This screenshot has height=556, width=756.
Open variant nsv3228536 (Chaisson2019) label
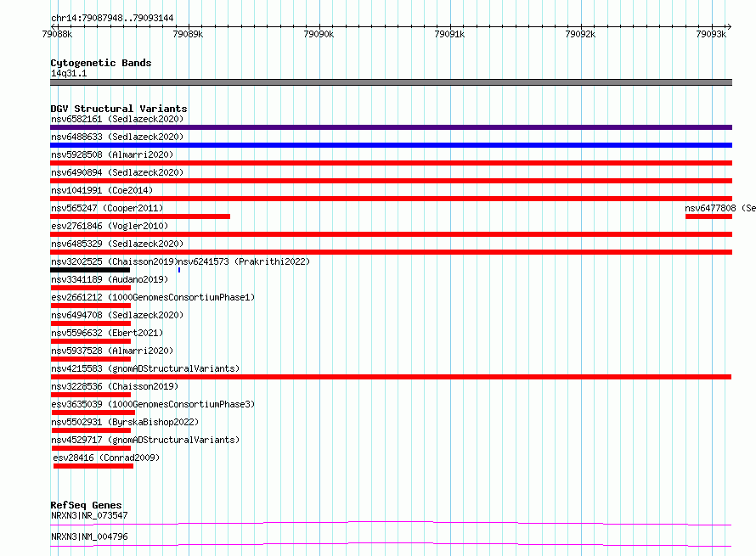pos(115,386)
